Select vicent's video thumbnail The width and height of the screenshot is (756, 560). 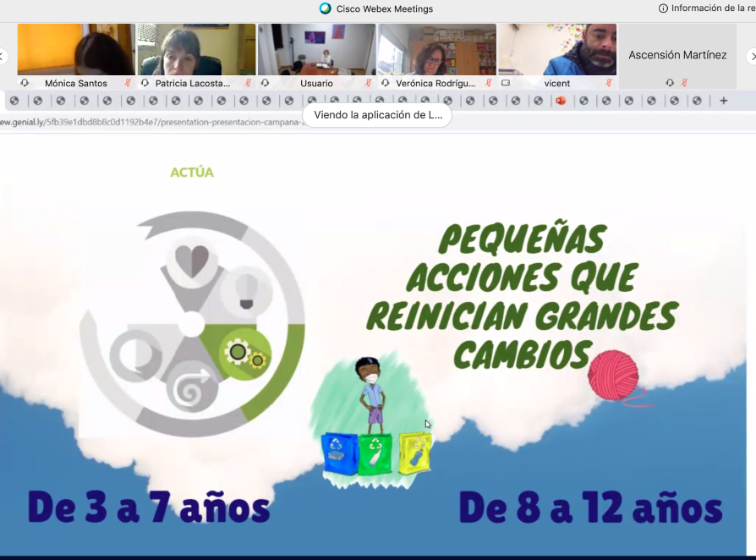click(x=556, y=50)
